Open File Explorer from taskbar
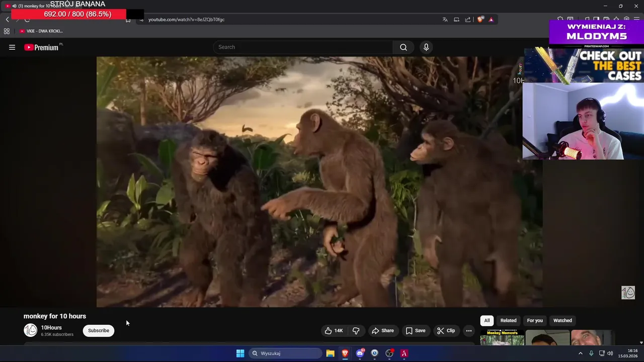 [330, 353]
